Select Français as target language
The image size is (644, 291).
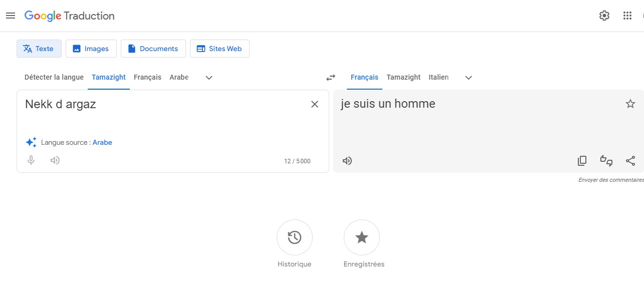coord(364,77)
